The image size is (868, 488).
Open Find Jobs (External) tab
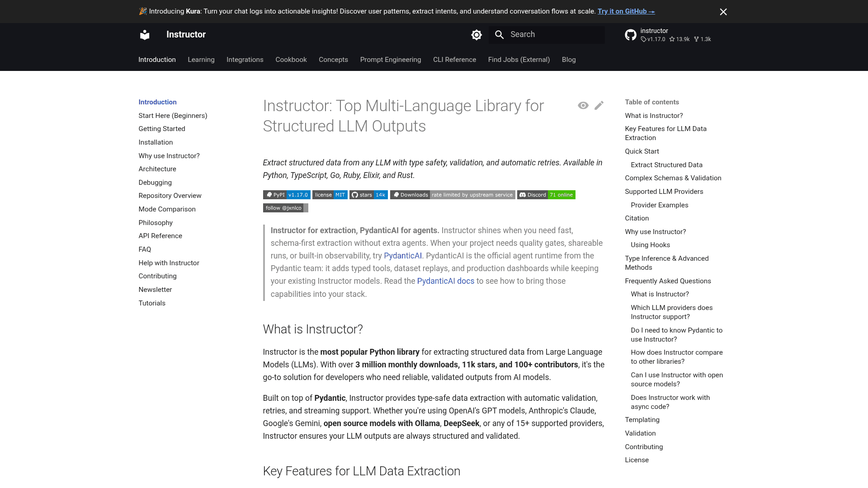pos(519,60)
